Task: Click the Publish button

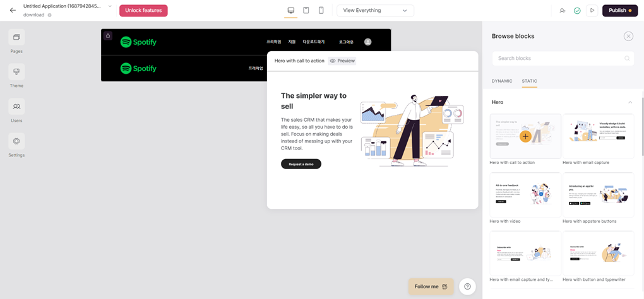Action: pyautogui.click(x=620, y=11)
